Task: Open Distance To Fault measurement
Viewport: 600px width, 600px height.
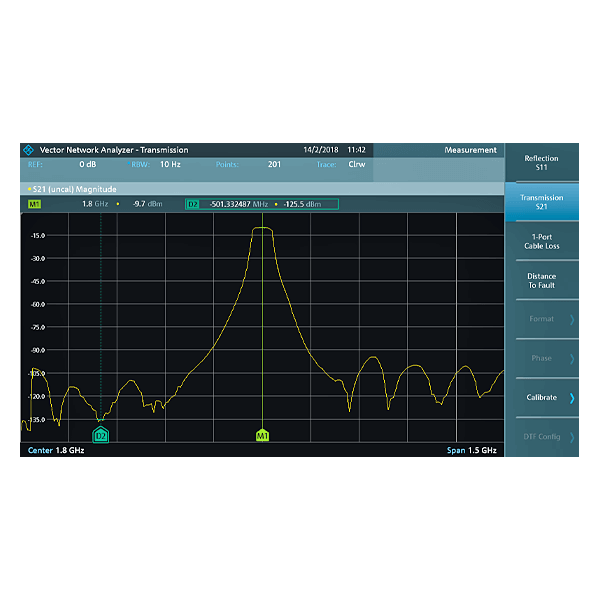Action: [541, 281]
